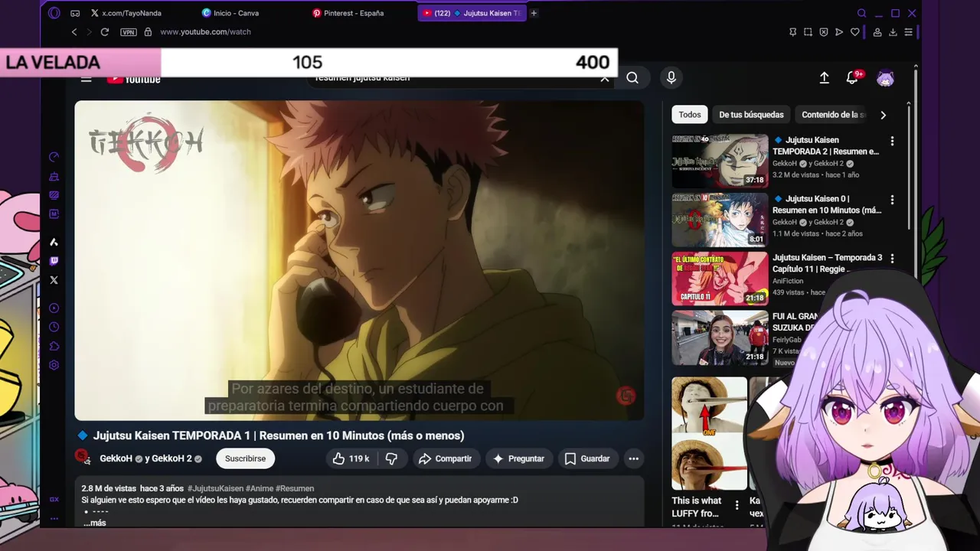Screen dimensions: 980x551
Task: Clear the YouTube search box text
Action: [604, 79]
